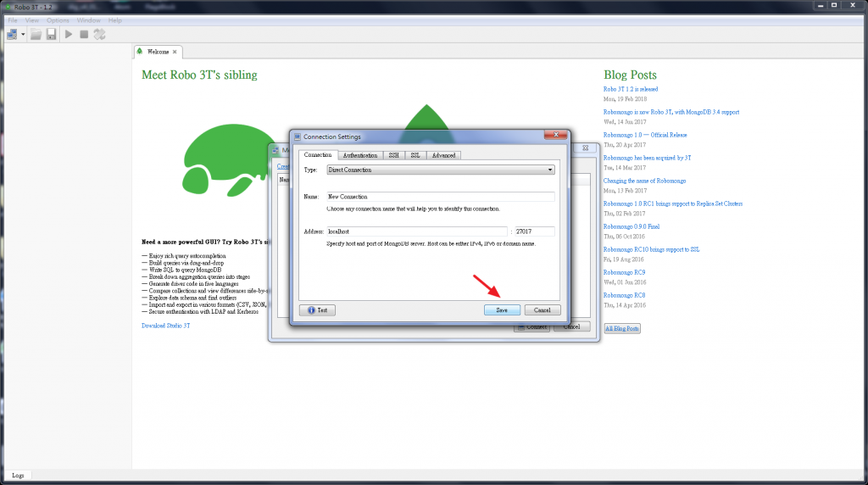Image resolution: width=868 pixels, height=485 pixels.
Task: Open post Robomongo has been acquired by 3T
Action: (647, 158)
